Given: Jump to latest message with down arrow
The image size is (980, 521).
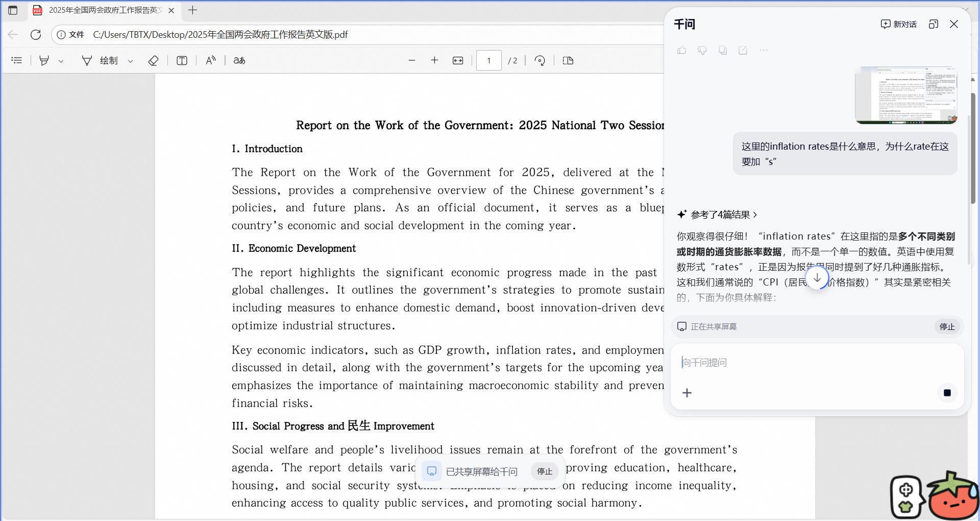Looking at the screenshot, I should [817, 278].
